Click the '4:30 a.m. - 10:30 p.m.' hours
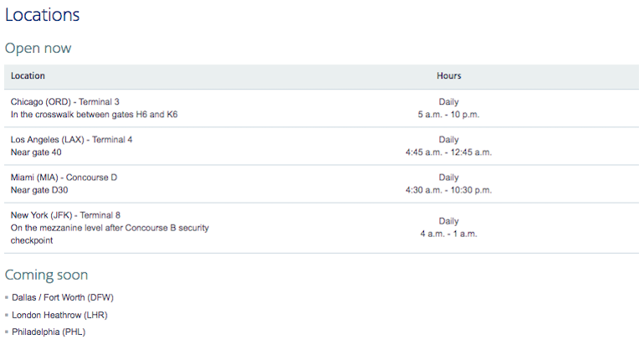 tap(448, 190)
